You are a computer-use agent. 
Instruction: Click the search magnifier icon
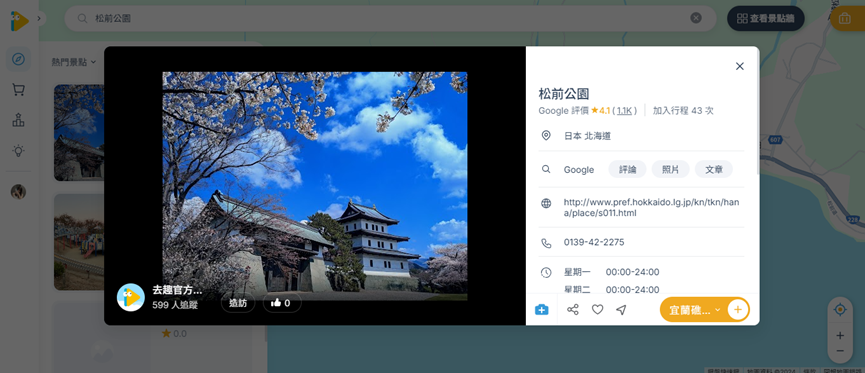(82, 18)
